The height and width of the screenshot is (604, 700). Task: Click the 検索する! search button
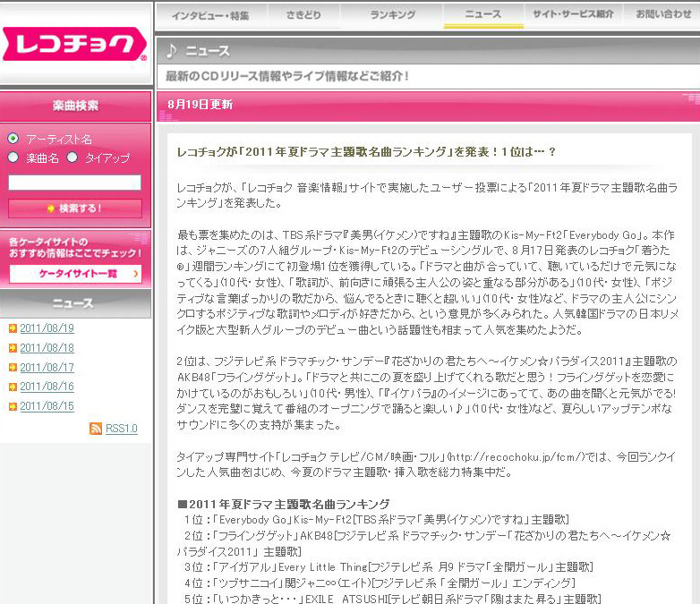[75, 208]
